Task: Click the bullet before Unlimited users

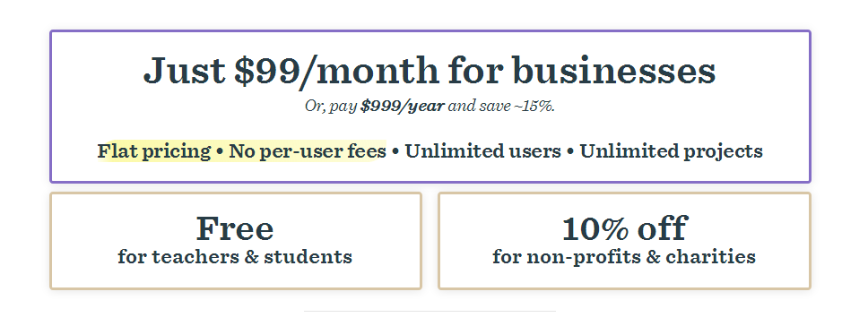Action: (395, 152)
